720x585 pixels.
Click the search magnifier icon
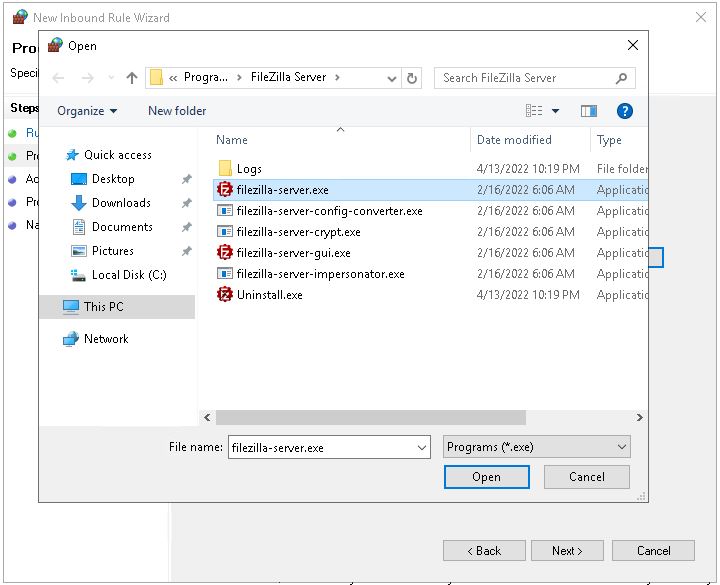621,78
